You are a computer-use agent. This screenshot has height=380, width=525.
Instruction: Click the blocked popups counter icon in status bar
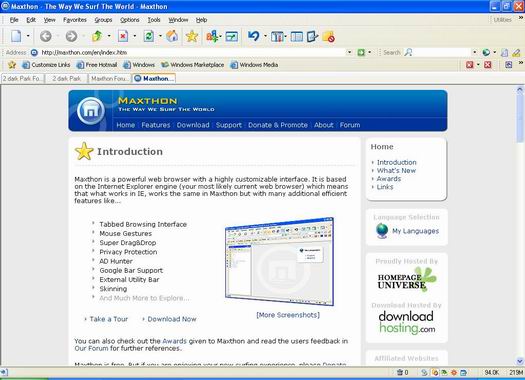click(402, 372)
